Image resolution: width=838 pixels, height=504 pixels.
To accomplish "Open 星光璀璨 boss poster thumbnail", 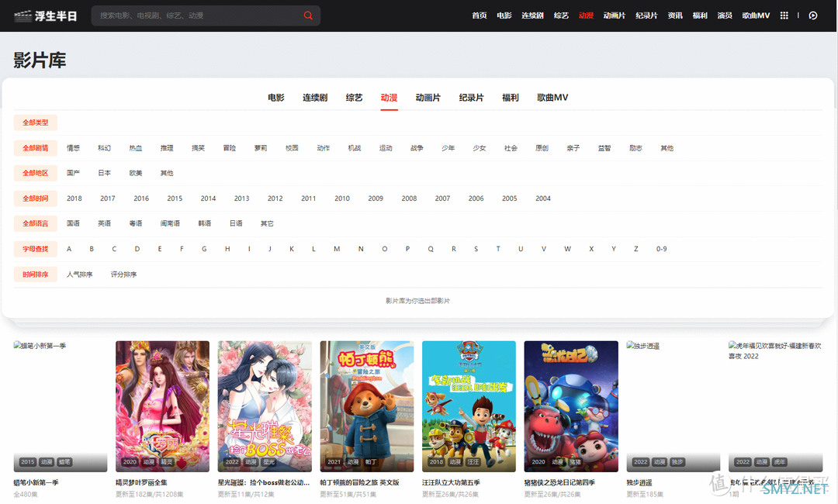I will coord(265,406).
